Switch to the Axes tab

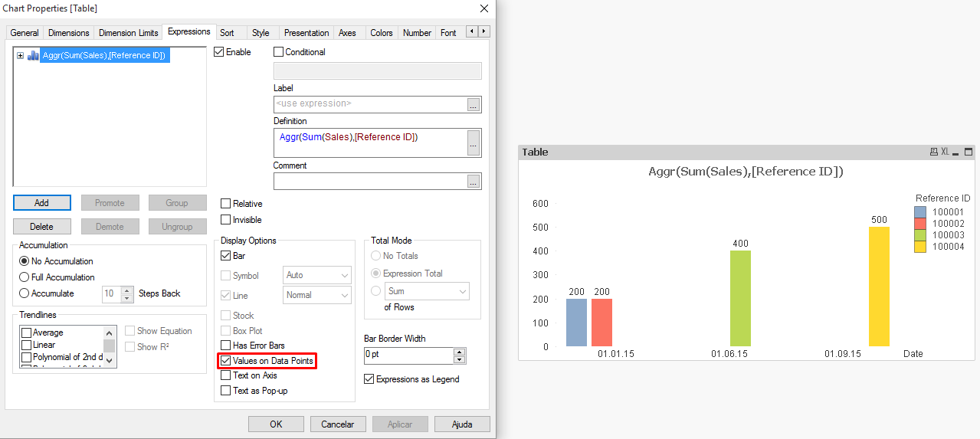[x=348, y=33]
